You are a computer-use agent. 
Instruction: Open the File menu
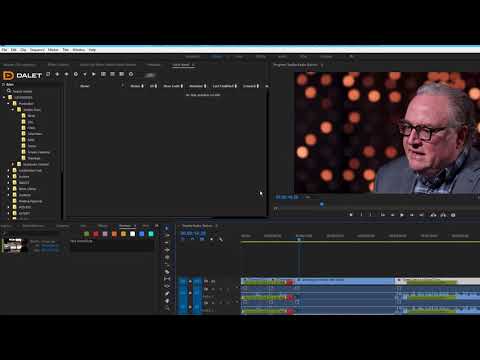4,50
